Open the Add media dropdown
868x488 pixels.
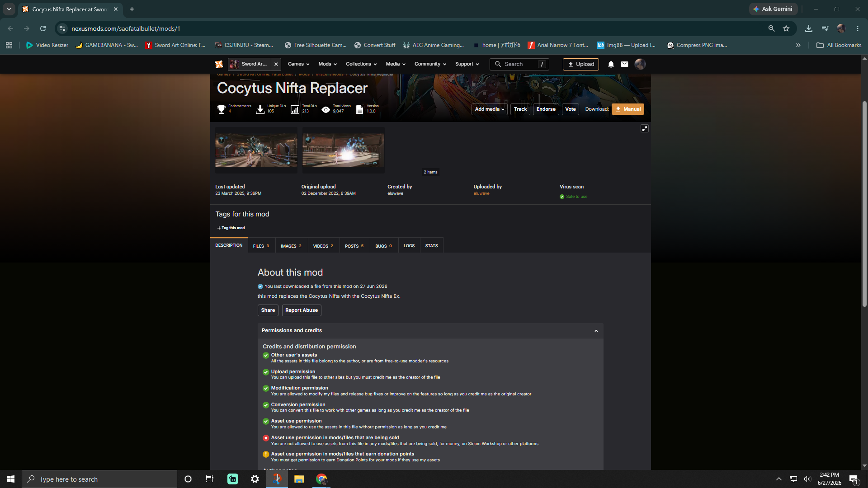coord(490,109)
